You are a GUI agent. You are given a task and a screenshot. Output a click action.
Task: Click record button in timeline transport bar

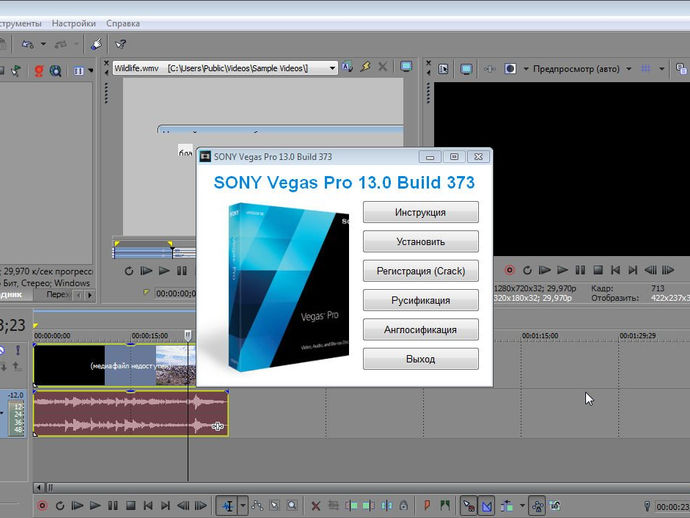[42, 506]
